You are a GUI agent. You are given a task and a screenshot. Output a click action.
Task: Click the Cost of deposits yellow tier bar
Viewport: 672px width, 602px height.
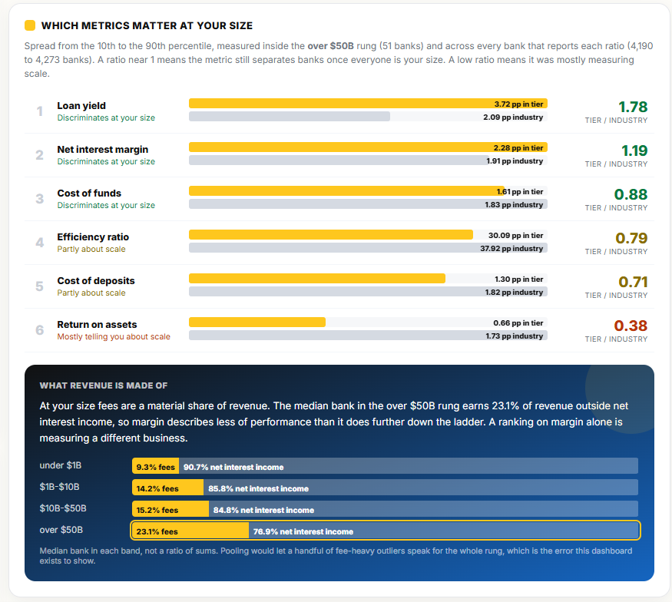(x=317, y=278)
